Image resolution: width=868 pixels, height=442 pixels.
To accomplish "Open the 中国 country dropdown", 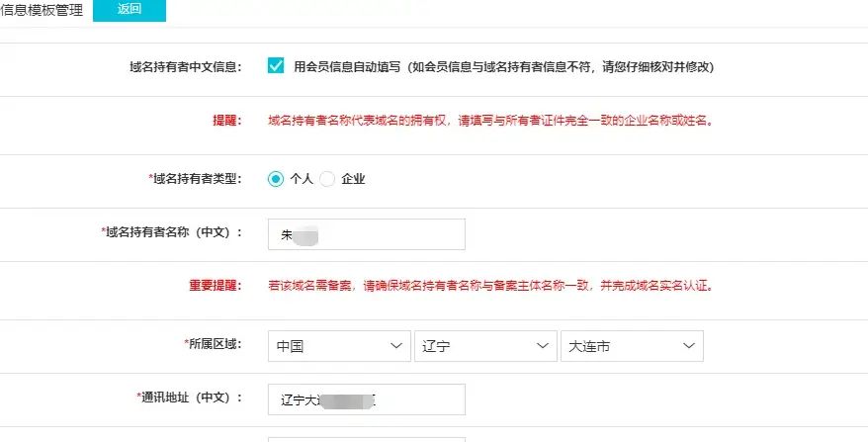I will (x=338, y=346).
